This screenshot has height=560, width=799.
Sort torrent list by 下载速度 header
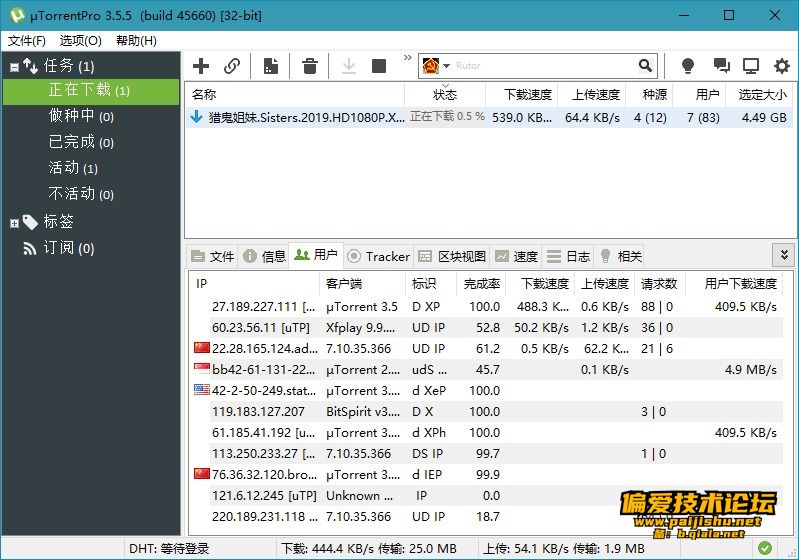tap(522, 94)
